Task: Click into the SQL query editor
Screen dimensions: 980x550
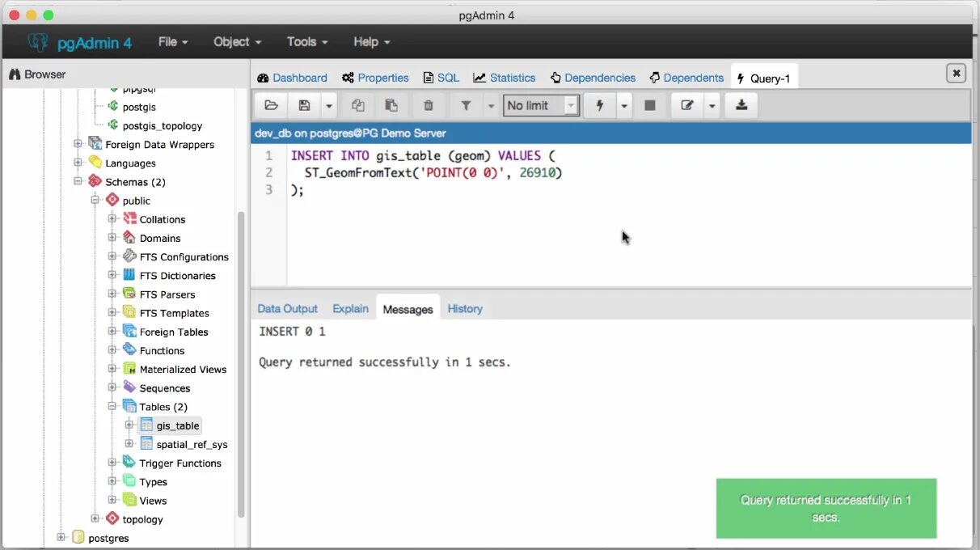Action: coord(629,217)
